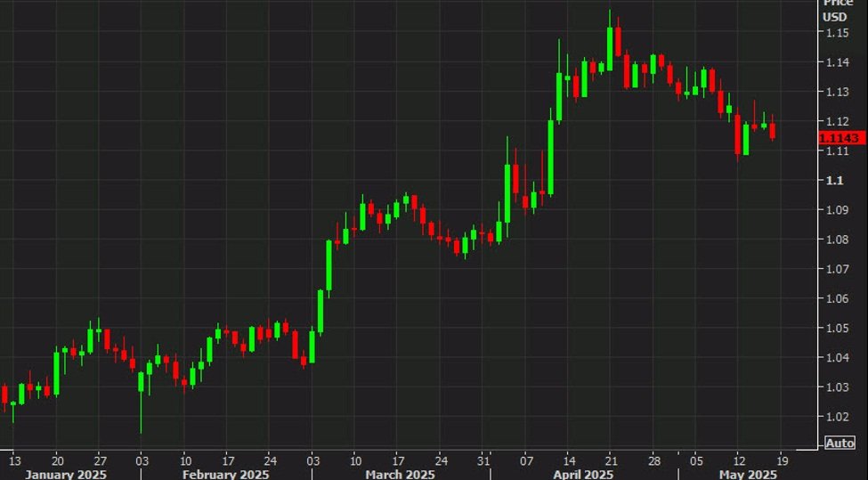Image resolution: width=868 pixels, height=480 pixels.
Task: Click the 1.02 price axis label
Action: tap(836, 417)
